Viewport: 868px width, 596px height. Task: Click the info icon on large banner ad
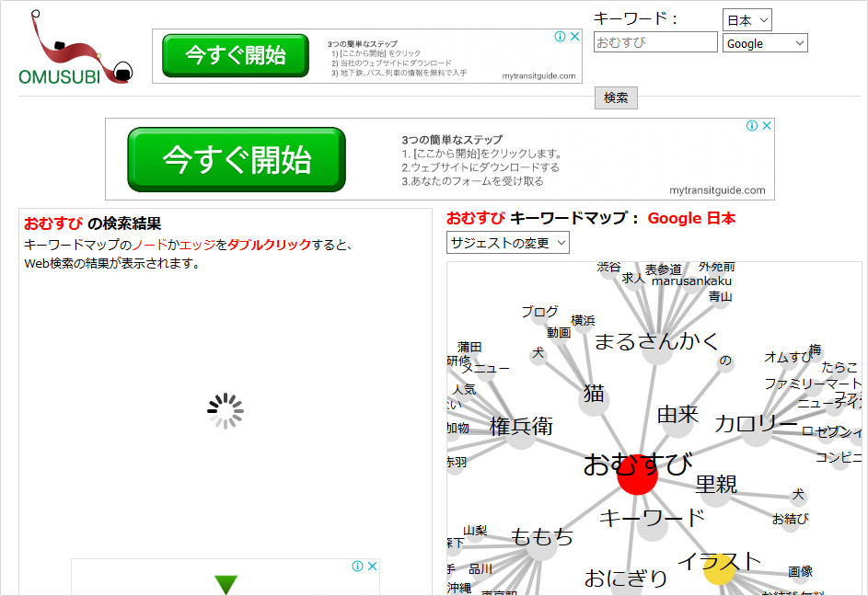tap(752, 126)
